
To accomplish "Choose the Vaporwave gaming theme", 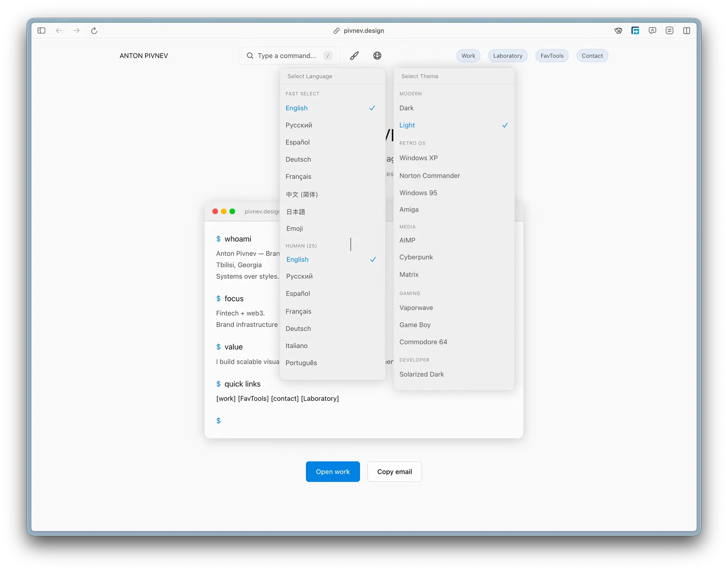I will [416, 308].
